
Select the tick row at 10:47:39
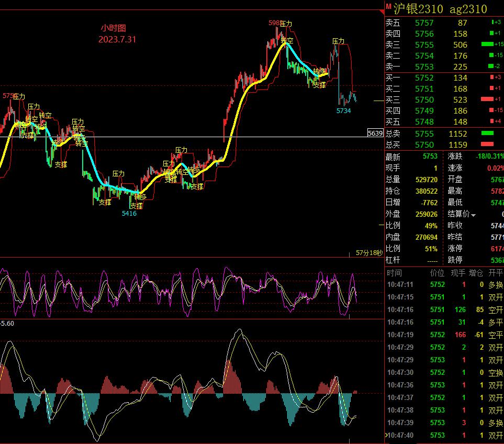coord(444,423)
